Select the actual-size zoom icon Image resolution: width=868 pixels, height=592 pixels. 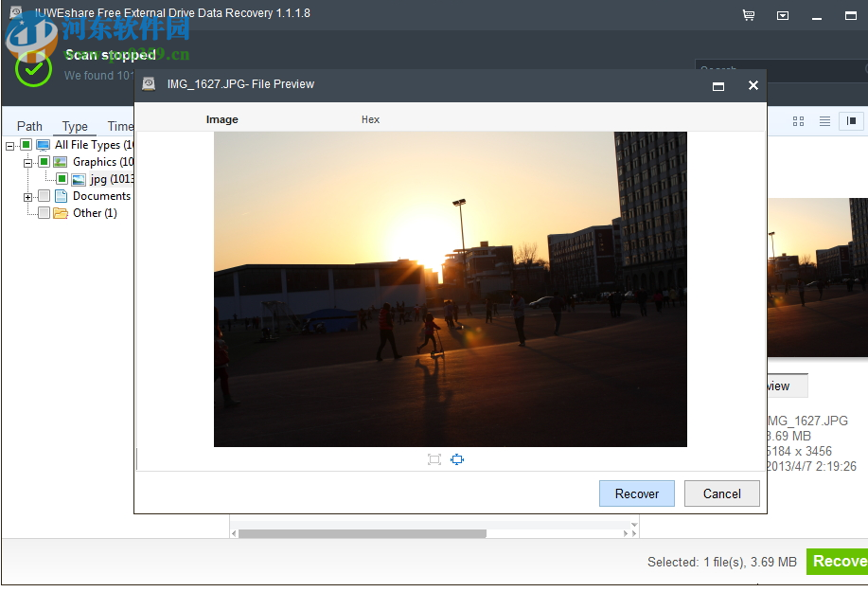point(458,459)
